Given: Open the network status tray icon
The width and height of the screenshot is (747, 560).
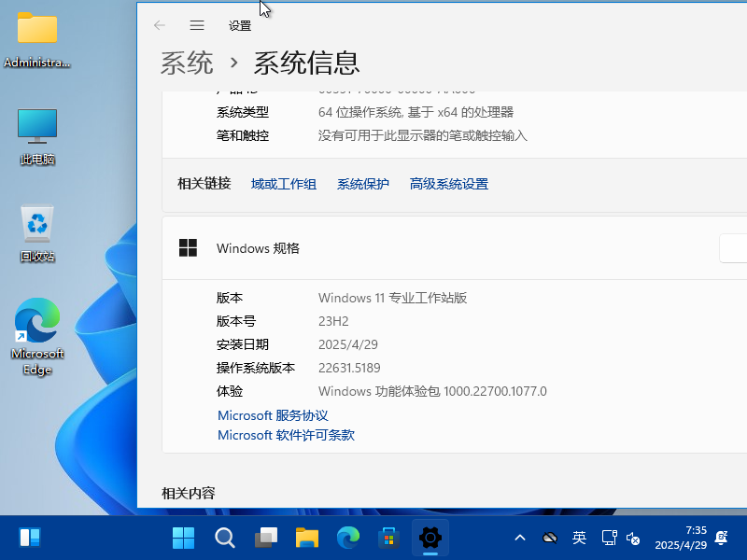Looking at the screenshot, I should click(610, 539).
